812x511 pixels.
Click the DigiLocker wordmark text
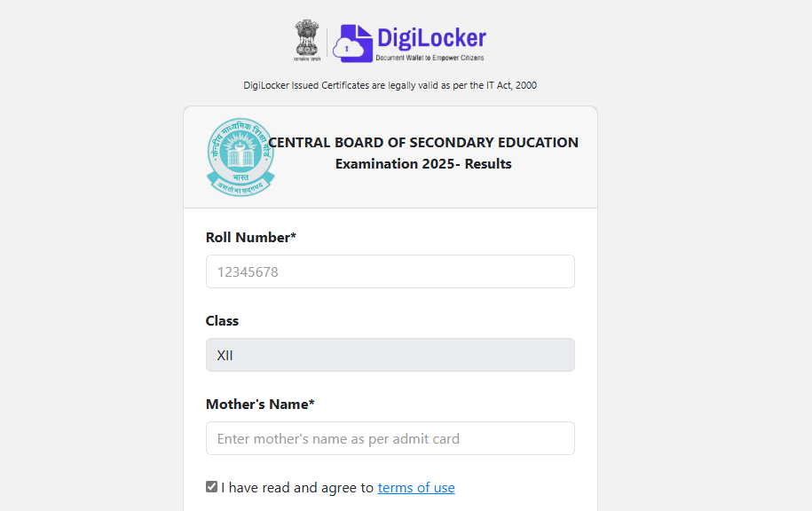(431, 38)
